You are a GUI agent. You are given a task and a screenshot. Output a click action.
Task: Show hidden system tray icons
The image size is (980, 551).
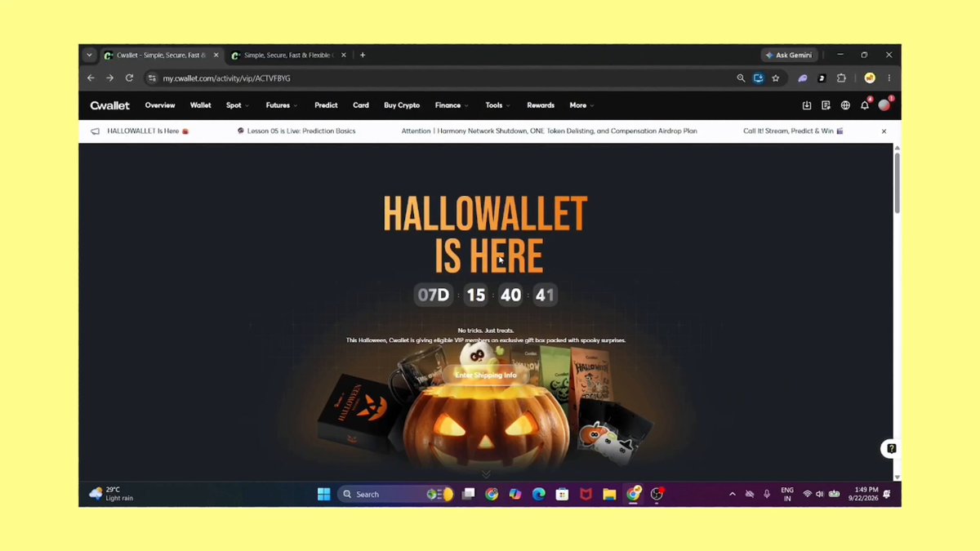coord(732,494)
